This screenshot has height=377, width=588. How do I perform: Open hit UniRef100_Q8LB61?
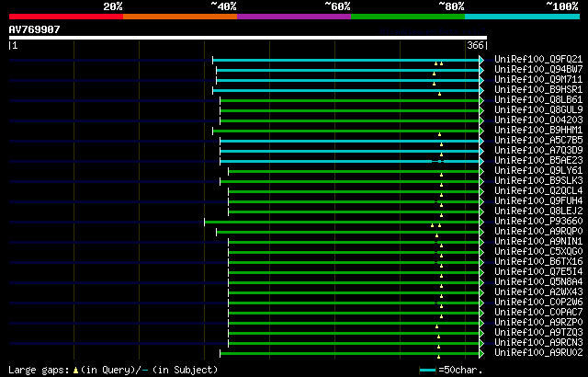pyautogui.click(x=538, y=99)
